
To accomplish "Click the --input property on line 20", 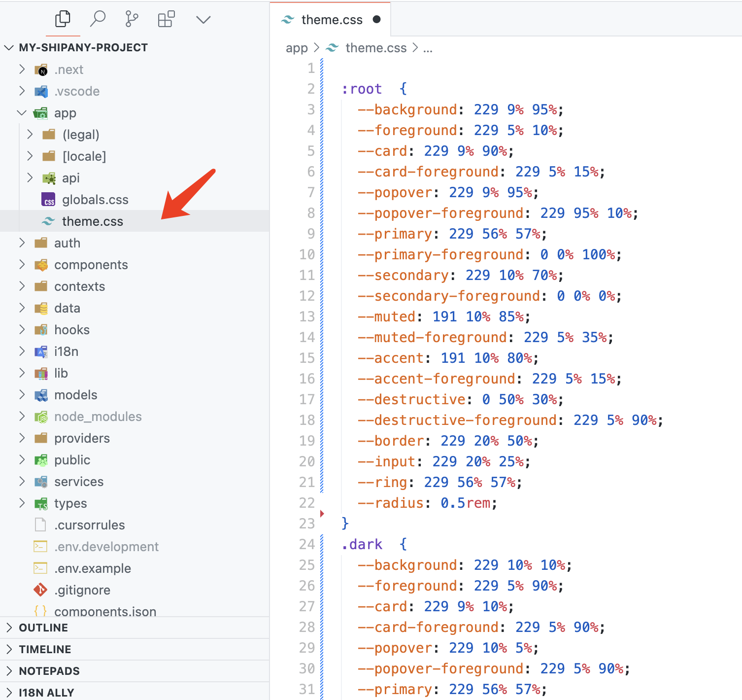I will (x=387, y=461).
